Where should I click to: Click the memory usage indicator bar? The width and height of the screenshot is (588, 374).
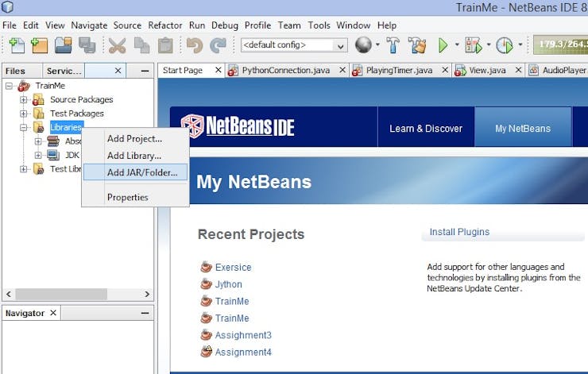click(561, 44)
